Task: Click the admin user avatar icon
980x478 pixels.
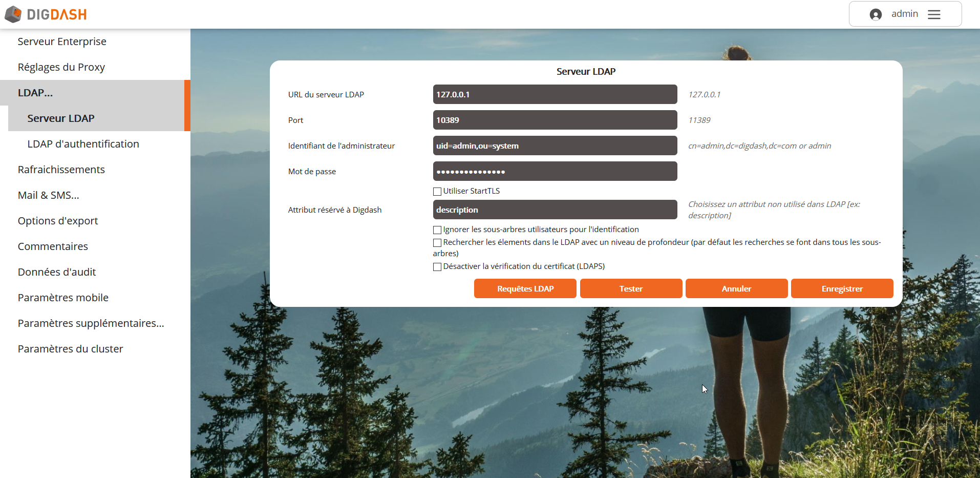Action: click(x=876, y=14)
